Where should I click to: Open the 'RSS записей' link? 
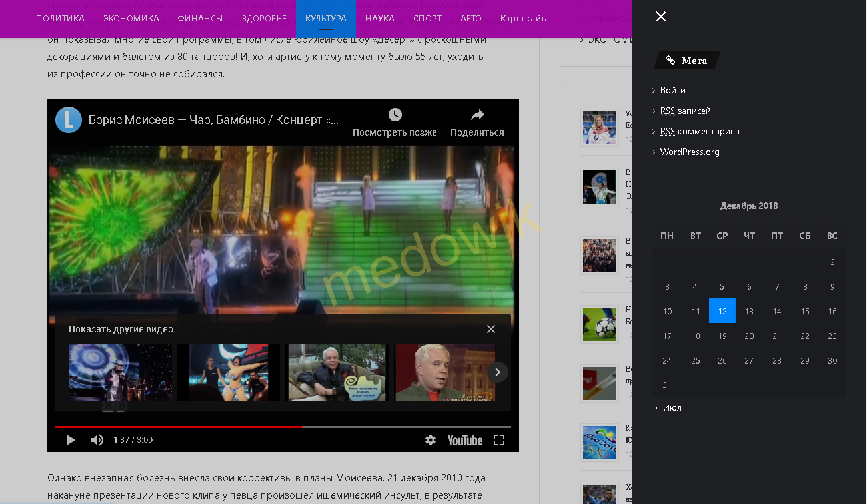click(x=686, y=111)
